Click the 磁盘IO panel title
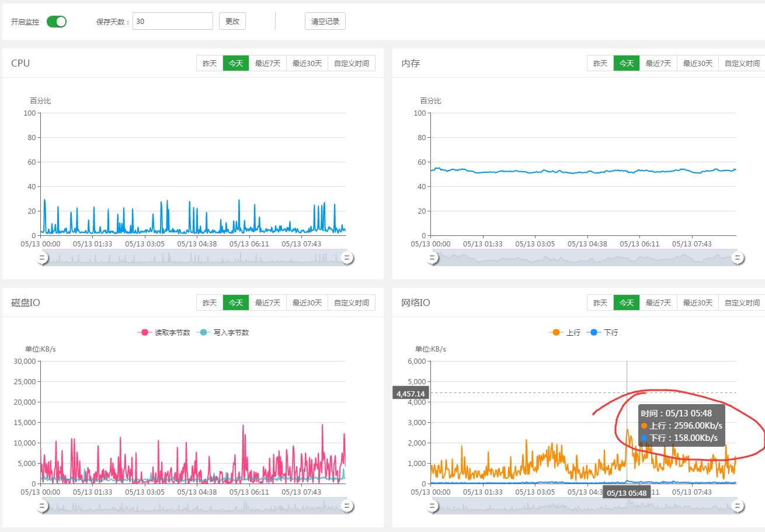This screenshot has width=765, height=532. 26,302
